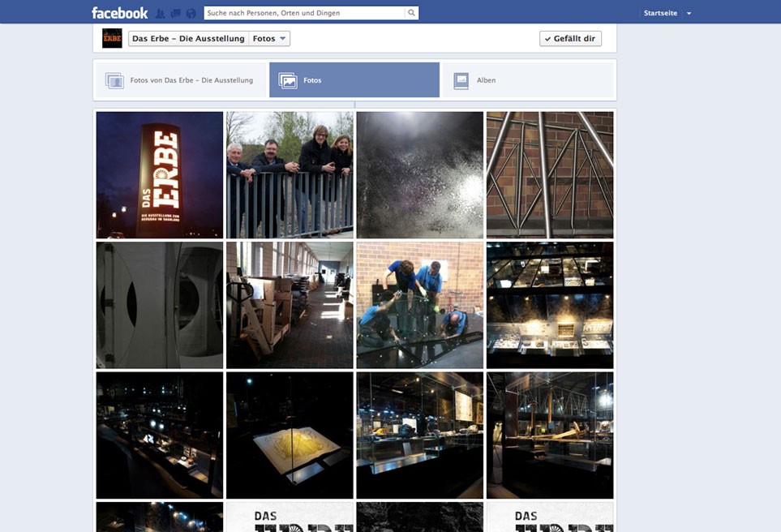Open the lit display cases photo

click(550, 306)
